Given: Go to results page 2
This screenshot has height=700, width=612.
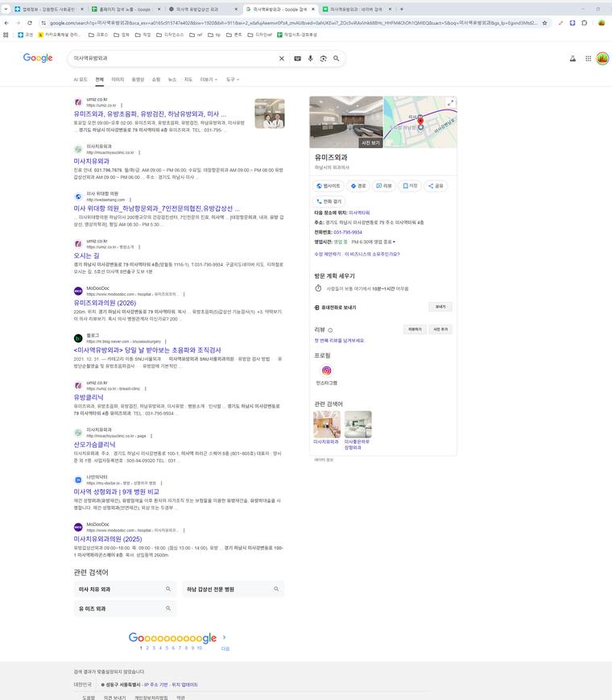Looking at the screenshot, I should [147, 648].
